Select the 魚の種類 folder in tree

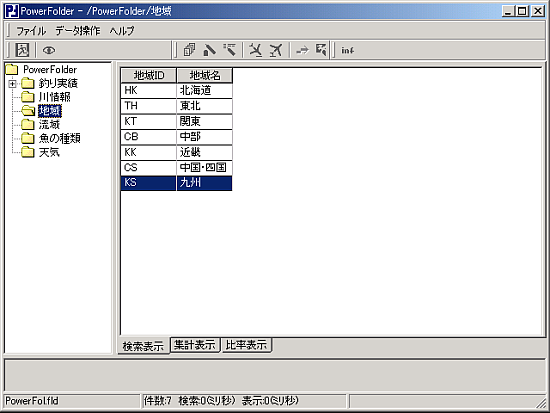tap(59, 138)
